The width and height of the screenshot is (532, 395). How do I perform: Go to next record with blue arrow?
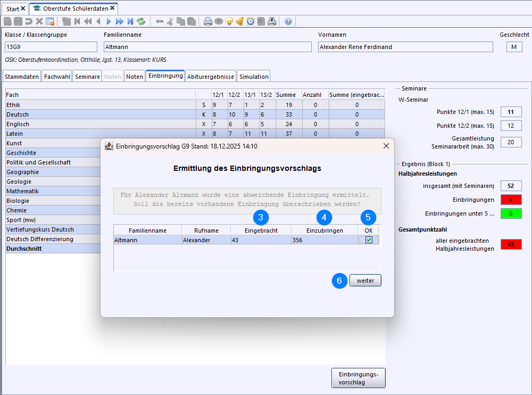coord(109,21)
